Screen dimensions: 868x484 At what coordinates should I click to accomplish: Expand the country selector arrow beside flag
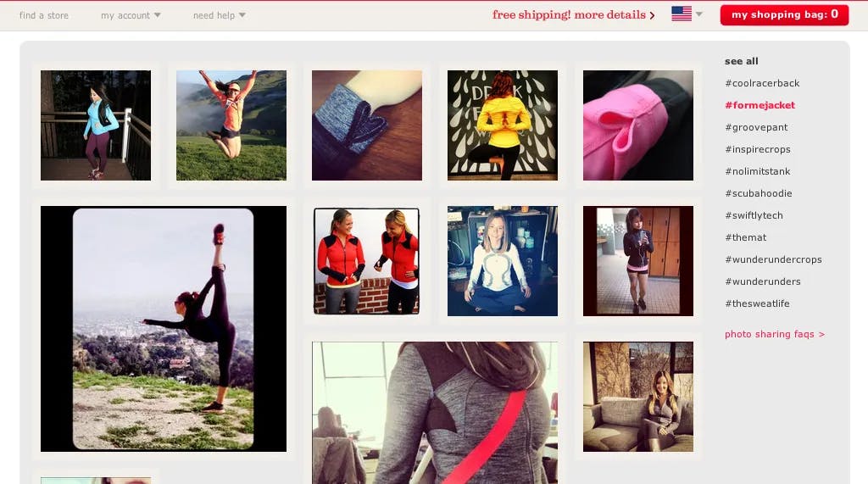(698, 14)
